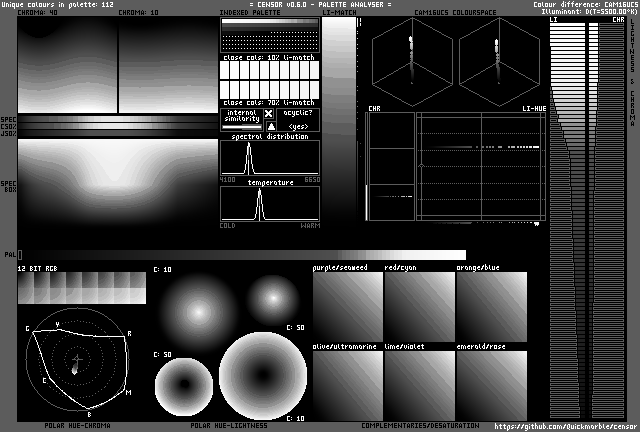The height and width of the screenshot is (432, 640).
Task: Select the red/cyan complementary swatch
Action: (419, 306)
